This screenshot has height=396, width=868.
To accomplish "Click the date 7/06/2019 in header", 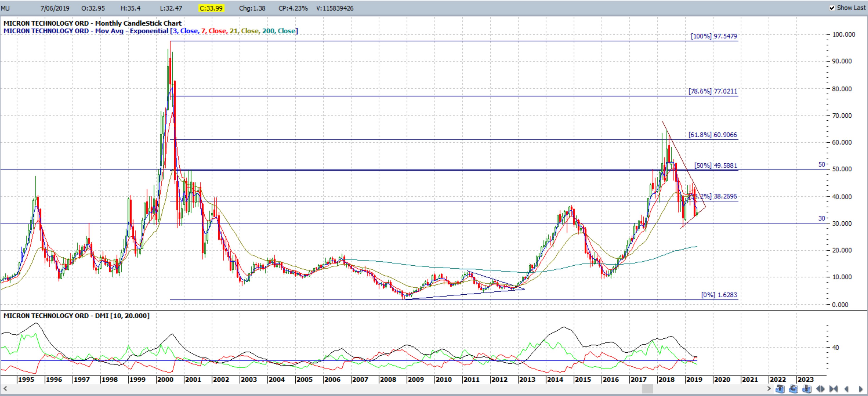I will click(55, 8).
